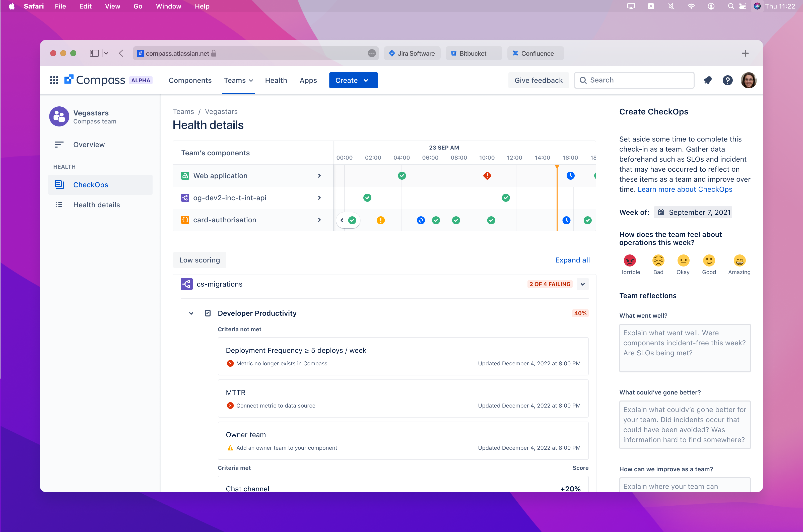
Task: Open the Help question mark icon
Action: 727,80
